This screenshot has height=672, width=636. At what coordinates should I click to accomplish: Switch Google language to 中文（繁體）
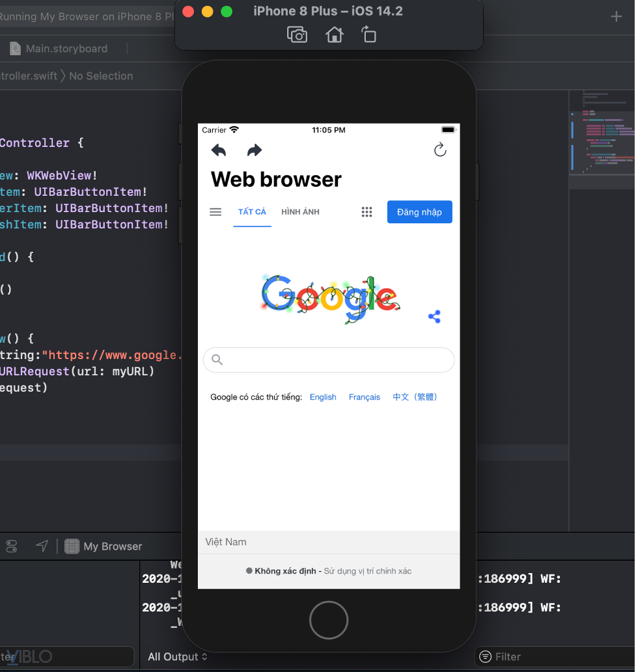point(415,397)
